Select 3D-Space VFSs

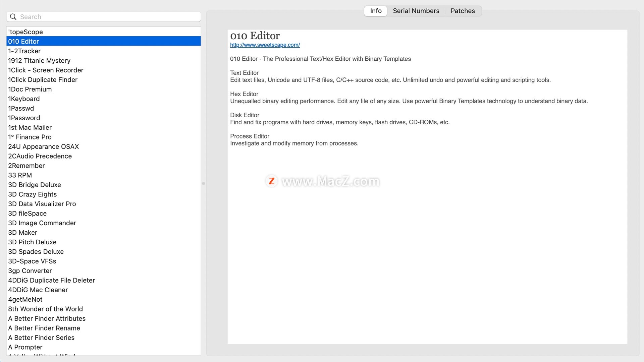104,261
